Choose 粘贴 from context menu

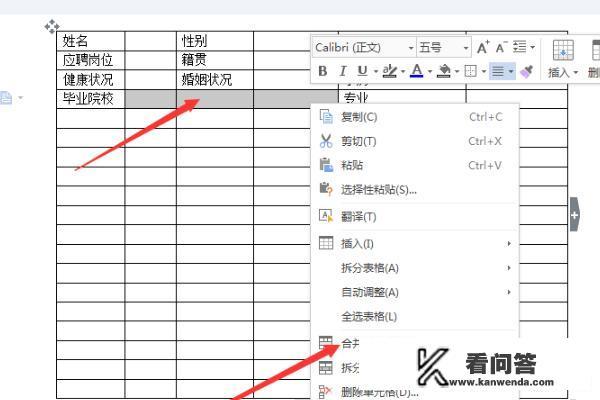coord(415,165)
